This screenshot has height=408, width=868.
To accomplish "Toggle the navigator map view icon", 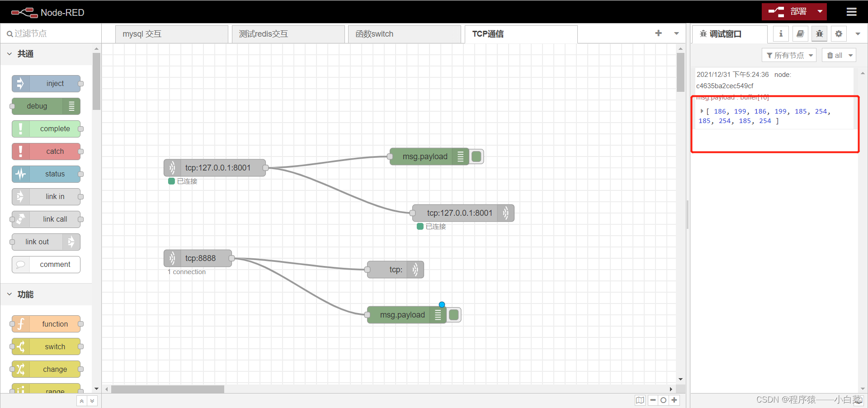I will [x=640, y=400].
